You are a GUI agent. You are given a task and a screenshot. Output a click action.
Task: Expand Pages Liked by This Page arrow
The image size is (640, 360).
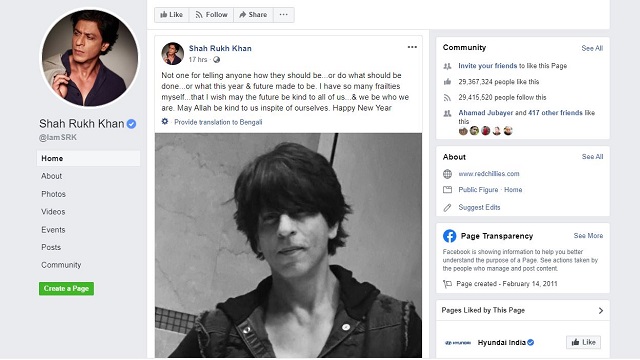click(x=601, y=311)
